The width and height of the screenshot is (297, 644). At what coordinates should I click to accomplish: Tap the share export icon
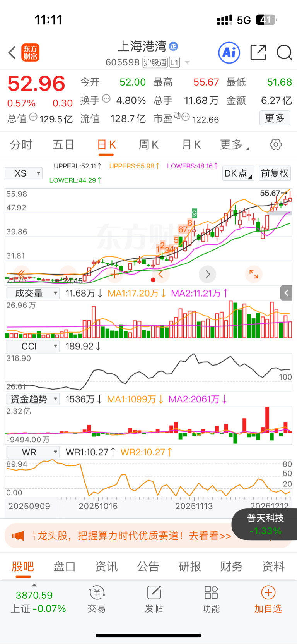pyautogui.click(x=258, y=53)
